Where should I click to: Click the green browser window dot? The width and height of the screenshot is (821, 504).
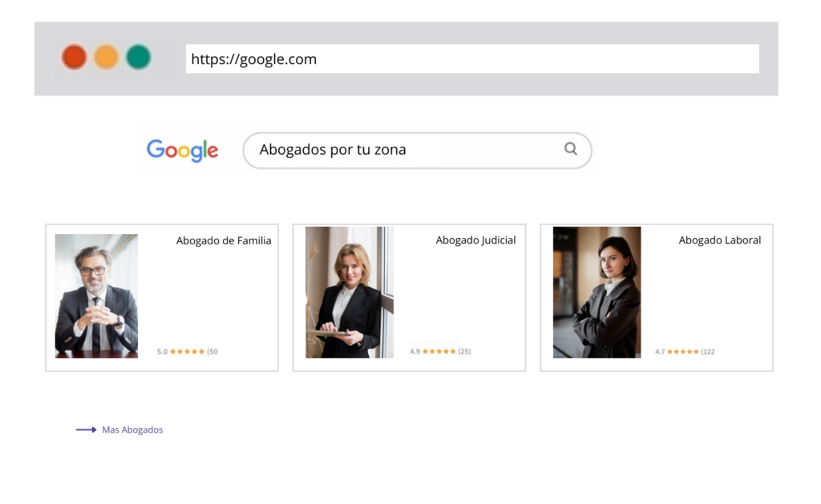[x=138, y=57]
